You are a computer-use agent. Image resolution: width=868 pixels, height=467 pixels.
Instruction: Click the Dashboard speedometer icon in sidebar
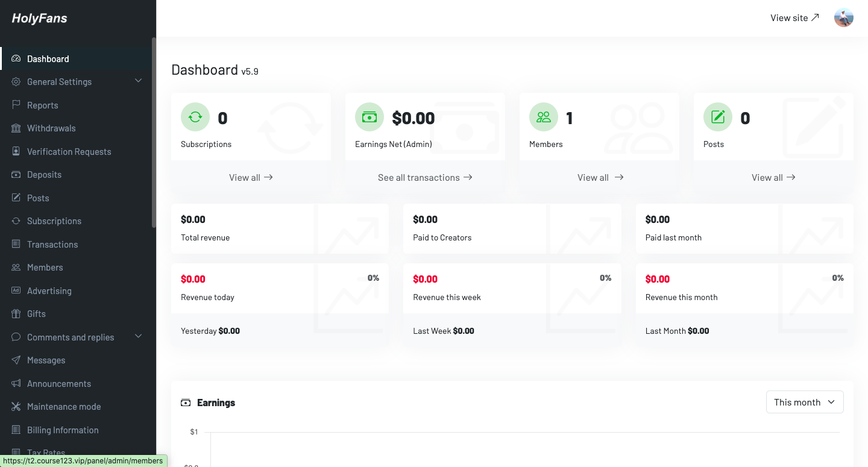pos(16,58)
